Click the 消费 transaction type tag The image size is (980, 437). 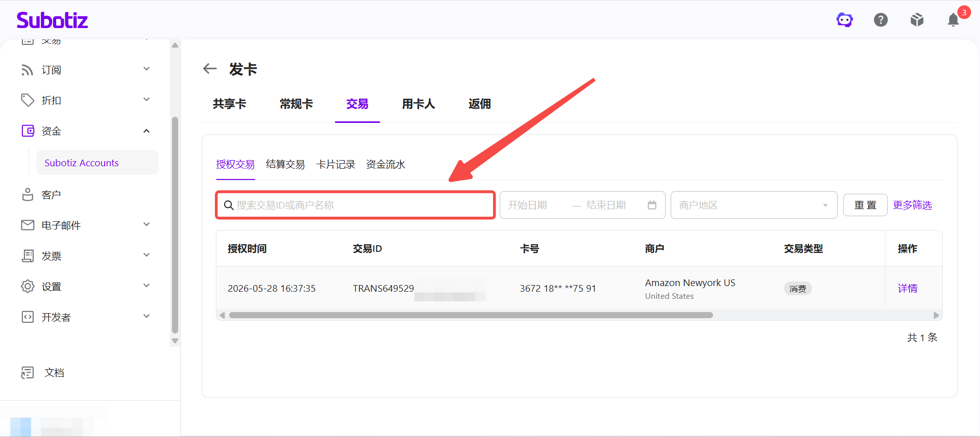pyautogui.click(x=798, y=289)
